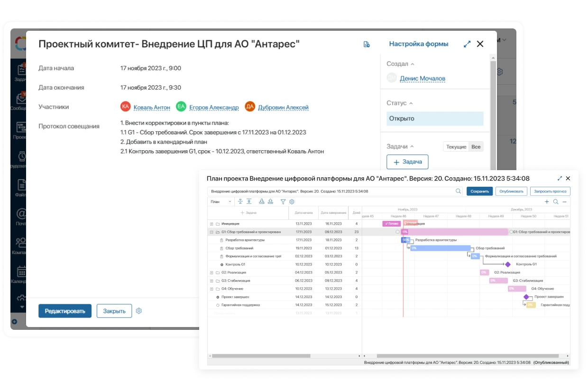Expand the meeting form to full screen
This screenshot has width=588, height=391.
[467, 44]
